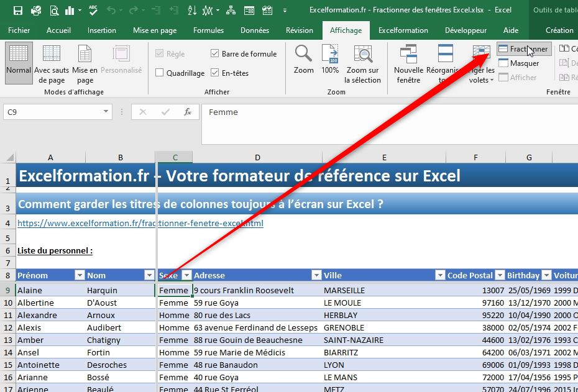Open the Fichier tab
Image resolution: width=578 pixels, height=392 pixels.
[19, 30]
